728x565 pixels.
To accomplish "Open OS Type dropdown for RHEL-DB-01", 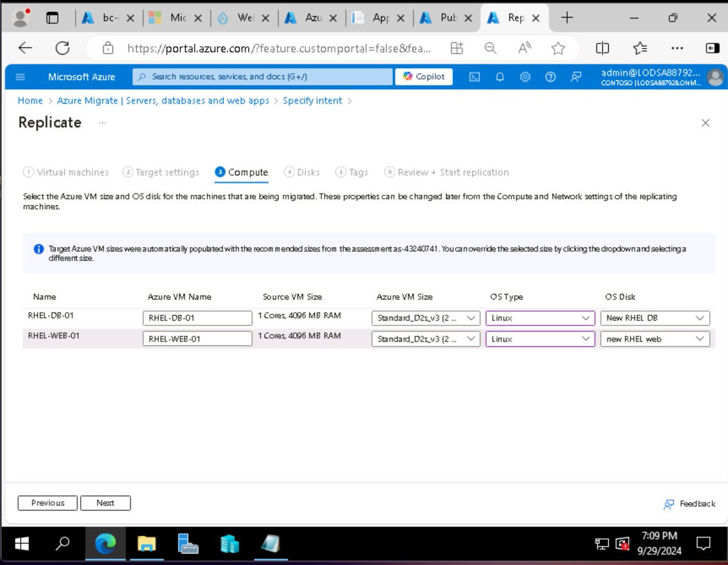I will click(x=540, y=318).
